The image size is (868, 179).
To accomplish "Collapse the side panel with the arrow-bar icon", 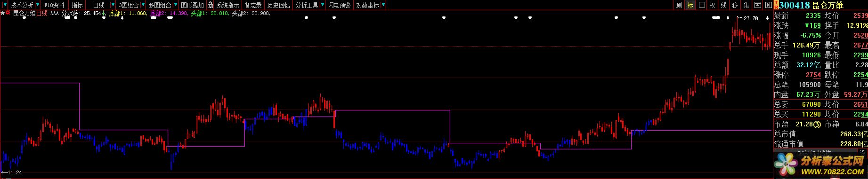I will [x=769, y=5].
